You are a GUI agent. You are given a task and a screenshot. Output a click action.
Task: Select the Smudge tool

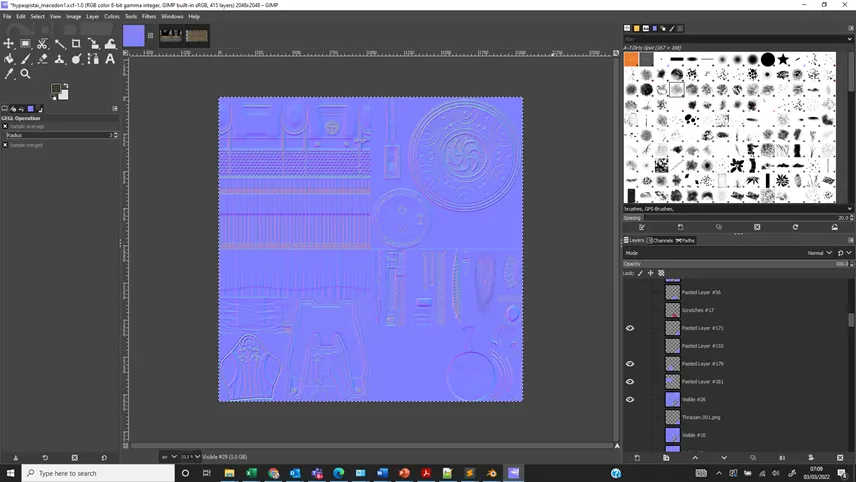(x=76, y=58)
